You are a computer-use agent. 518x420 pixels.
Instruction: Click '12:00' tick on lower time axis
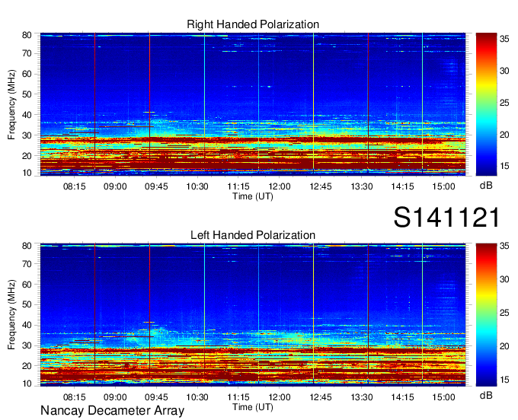[x=280, y=397]
